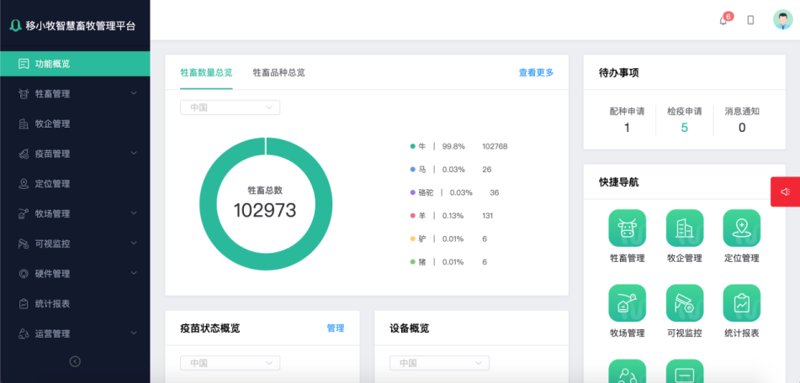Click the red announcement speaker button
The height and width of the screenshot is (383, 800).
click(x=785, y=192)
